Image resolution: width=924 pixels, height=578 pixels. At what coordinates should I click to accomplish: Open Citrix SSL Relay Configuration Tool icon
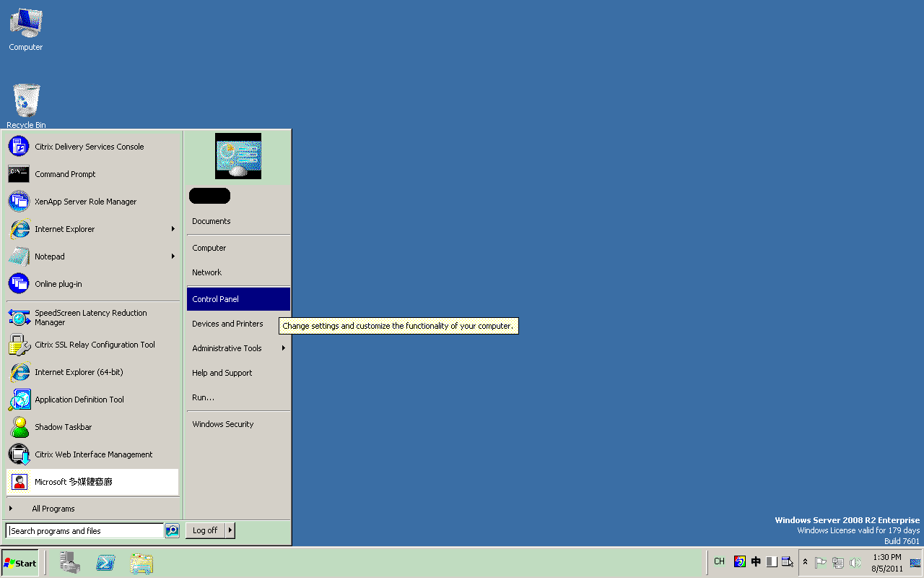(x=19, y=345)
